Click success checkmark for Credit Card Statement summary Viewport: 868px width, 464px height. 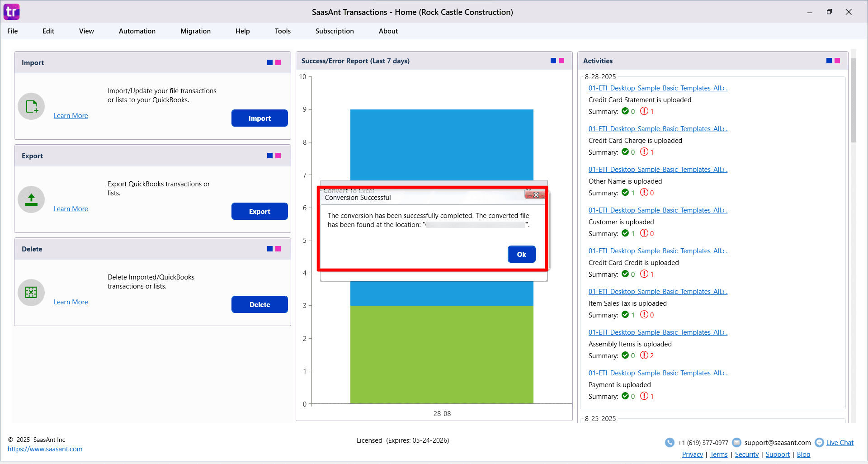click(625, 111)
